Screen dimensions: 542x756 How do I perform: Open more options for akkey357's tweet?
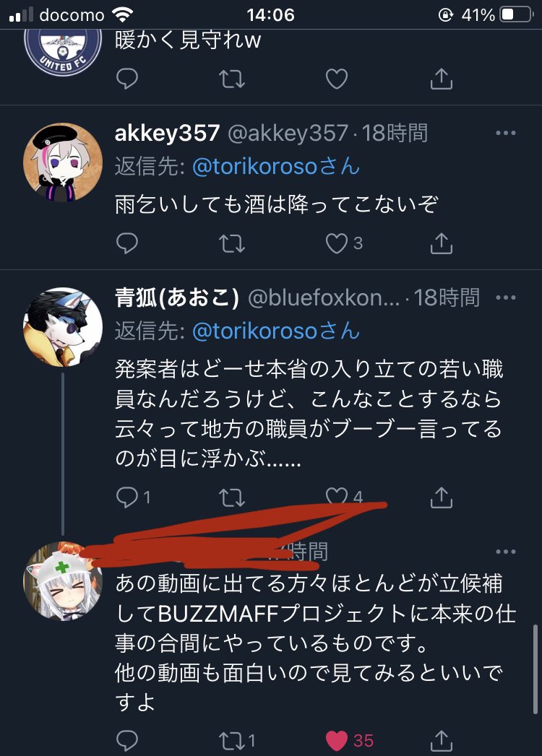(506, 133)
